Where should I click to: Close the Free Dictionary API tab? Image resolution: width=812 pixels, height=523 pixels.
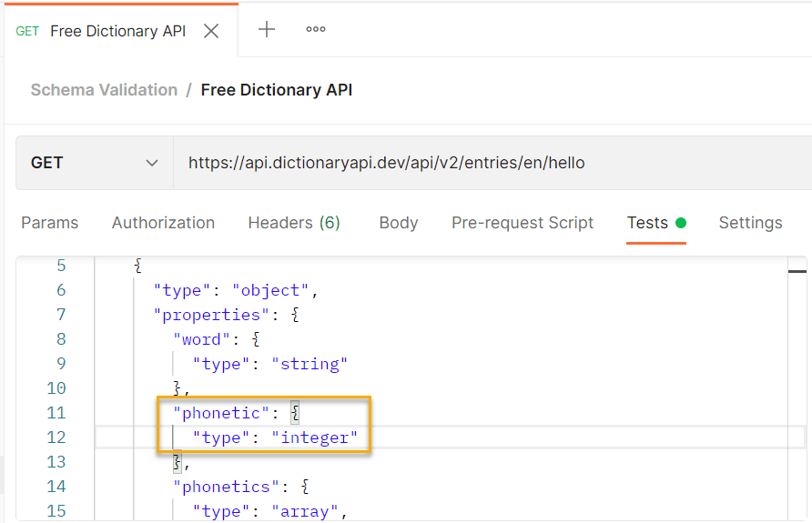click(211, 31)
